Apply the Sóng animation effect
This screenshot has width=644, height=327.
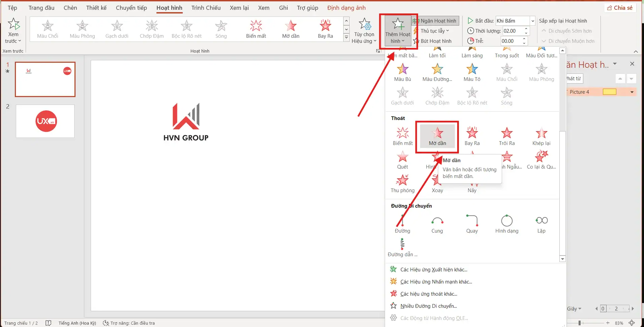221,29
